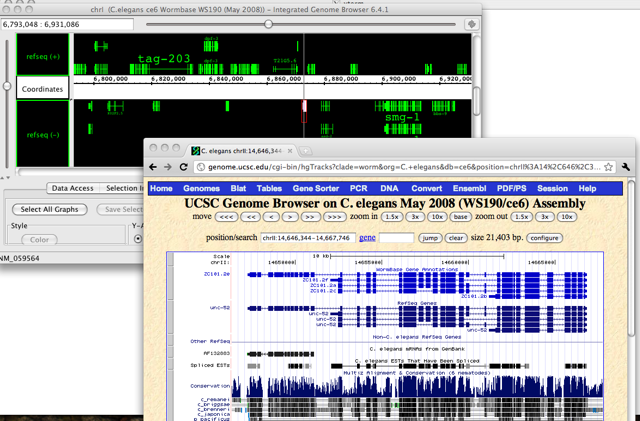Screen dimensions: 640x421
Task: Zoom in 10x on the genome view
Action: tap(436, 216)
